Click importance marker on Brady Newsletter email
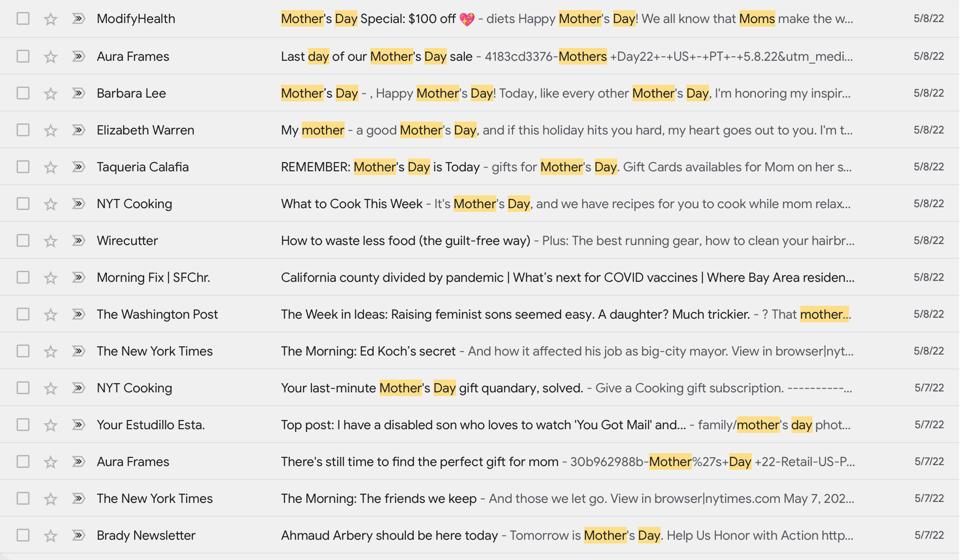Viewport: 960px width, 560px height. tap(79, 535)
